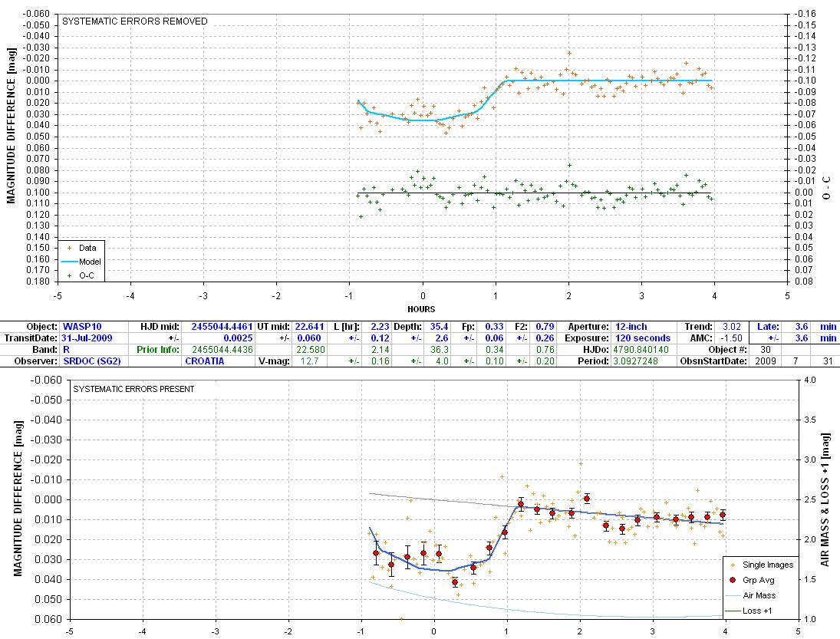The height and width of the screenshot is (639, 840).
Task: Select the prior depth value "36.3"
Action: pos(439,350)
